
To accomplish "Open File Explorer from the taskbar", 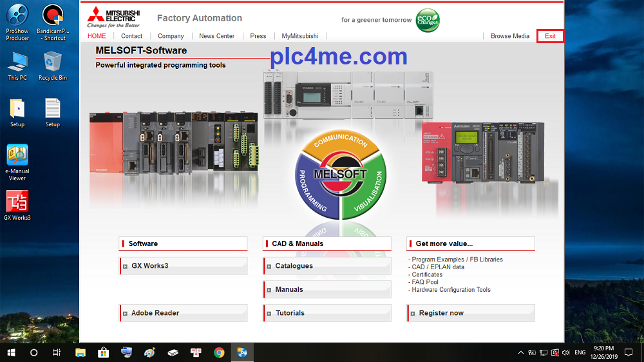I will (80, 352).
